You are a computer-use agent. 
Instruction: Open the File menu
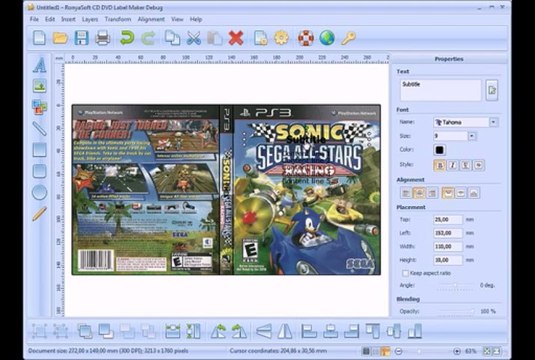[34, 19]
